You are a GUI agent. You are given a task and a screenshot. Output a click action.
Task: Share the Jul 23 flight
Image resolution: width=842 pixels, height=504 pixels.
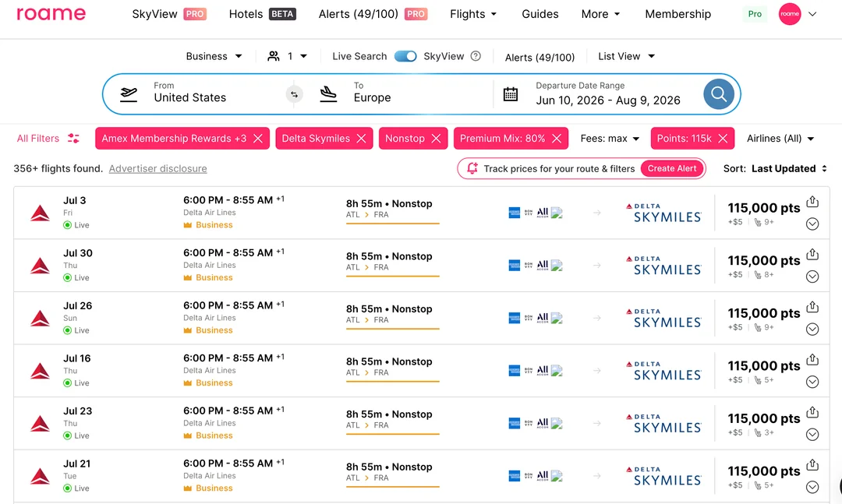pyautogui.click(x=812, y=412)
